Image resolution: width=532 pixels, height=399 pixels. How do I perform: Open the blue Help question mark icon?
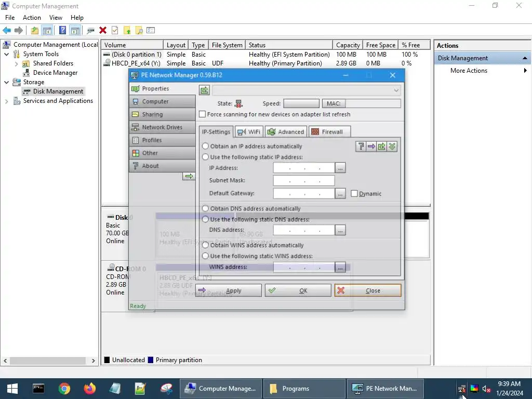point(62,31)
